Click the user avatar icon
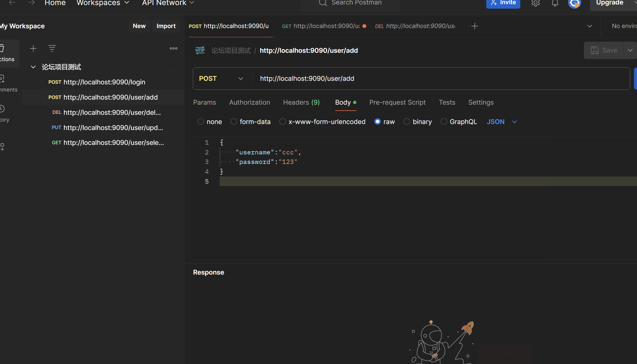637x364 pixels. (575, 3)
